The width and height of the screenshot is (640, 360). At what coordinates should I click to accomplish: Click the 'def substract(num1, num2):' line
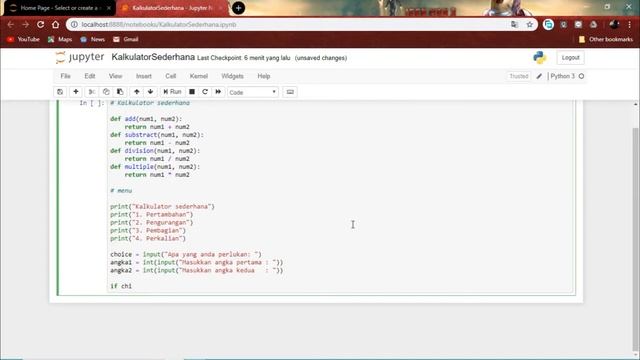pyautogui.click(x=156, y=135)
